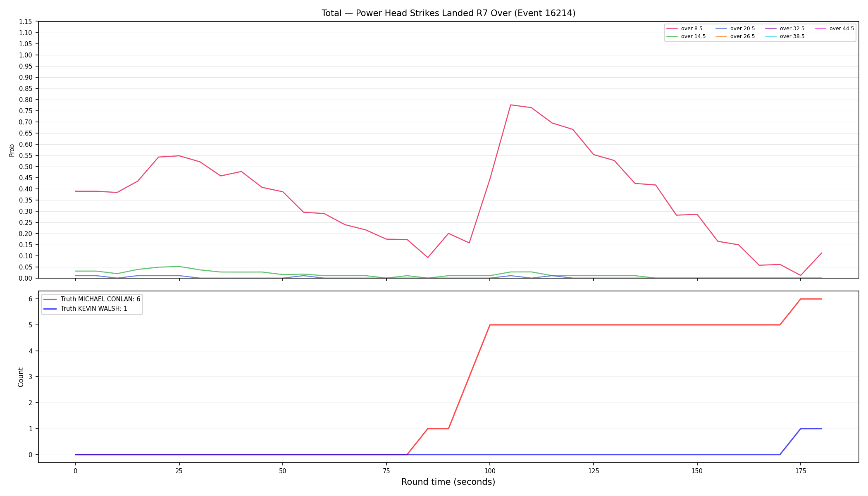
Task: Click the 'over 8.5' legend entry
Action: [x=684, y=29]
